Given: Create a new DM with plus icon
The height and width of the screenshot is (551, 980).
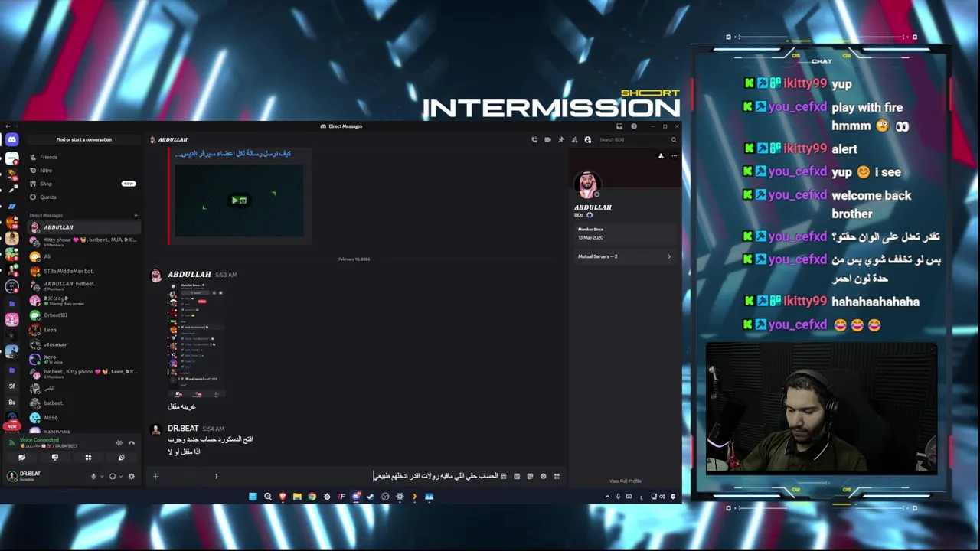Looking at the screenshot, I should pos(136,215).
